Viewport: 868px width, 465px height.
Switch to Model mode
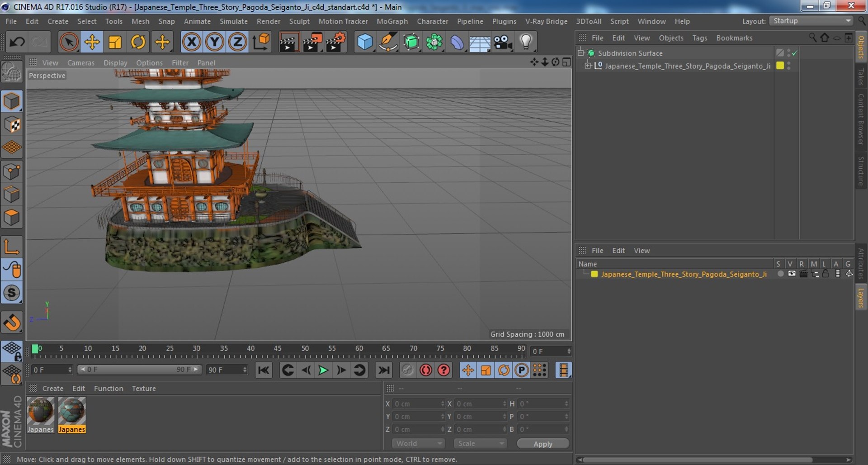point(12,101)
